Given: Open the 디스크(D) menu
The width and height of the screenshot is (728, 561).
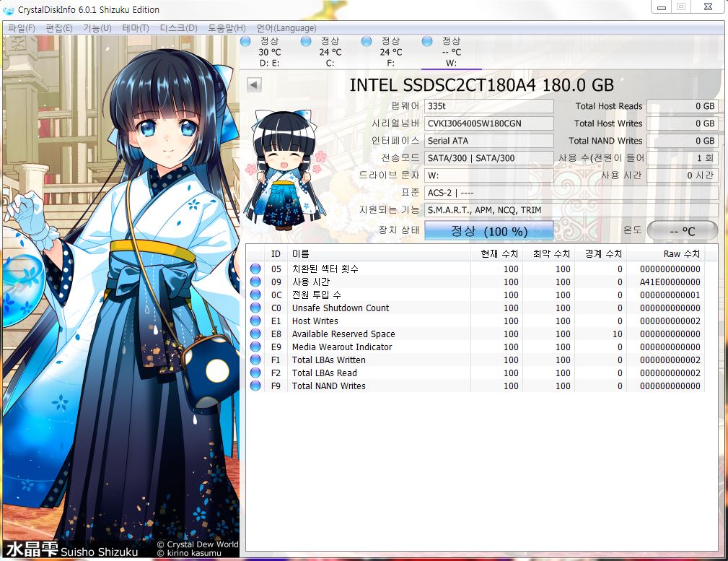Looking at the screenshot, I should coord(178,28).
